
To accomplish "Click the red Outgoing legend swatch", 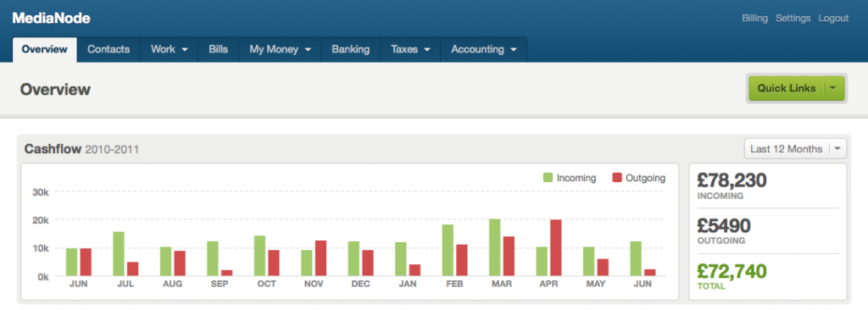I will click(x=617, y=178).
